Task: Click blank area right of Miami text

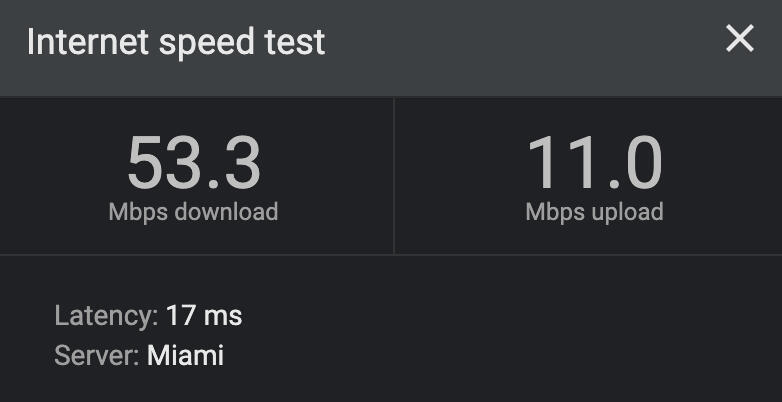Action: pos(450,355)
